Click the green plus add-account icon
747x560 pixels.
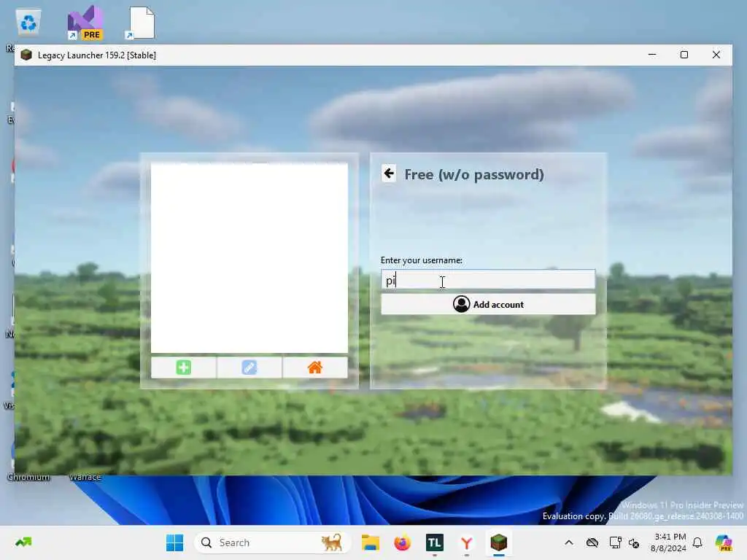[x=183, y=367]
